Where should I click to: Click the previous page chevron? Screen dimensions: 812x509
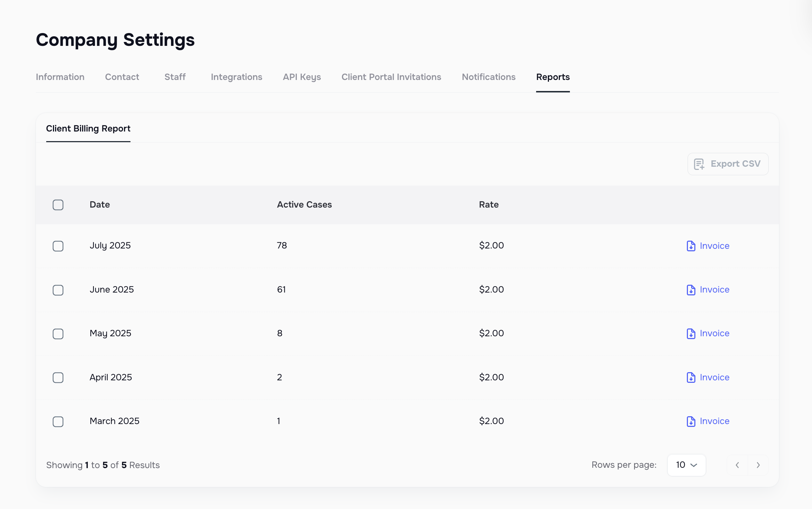pyautogui.click(x=737, y=465)
